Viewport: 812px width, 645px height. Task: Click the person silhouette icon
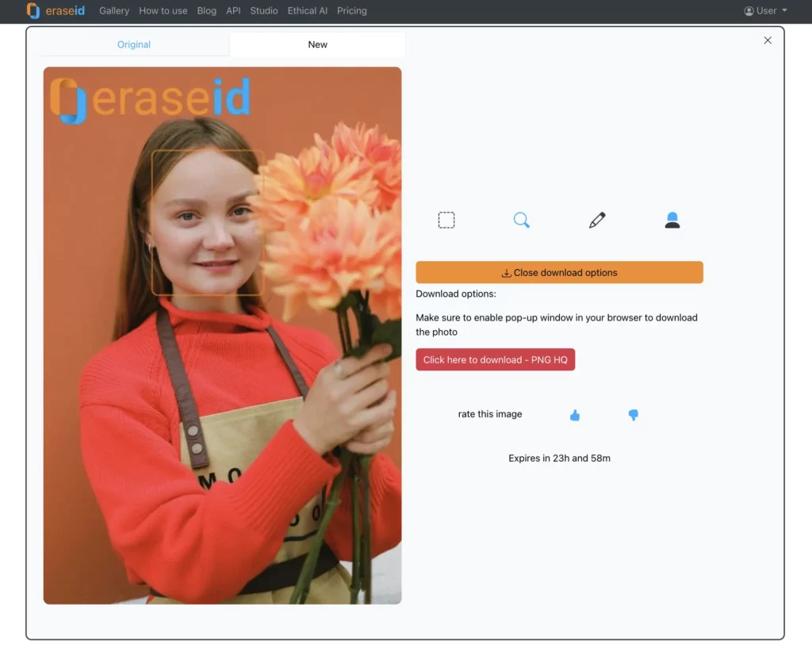click(x=672, y=221)
